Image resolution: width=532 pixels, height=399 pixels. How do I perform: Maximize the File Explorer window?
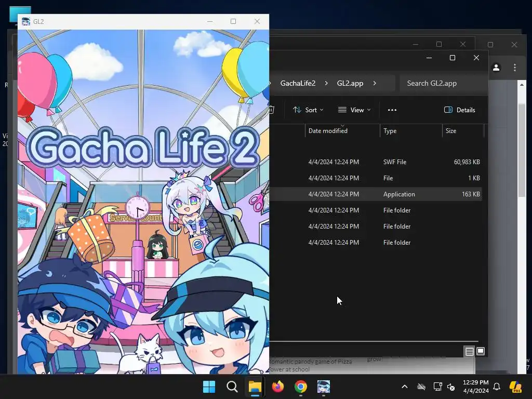pos(453,58)
